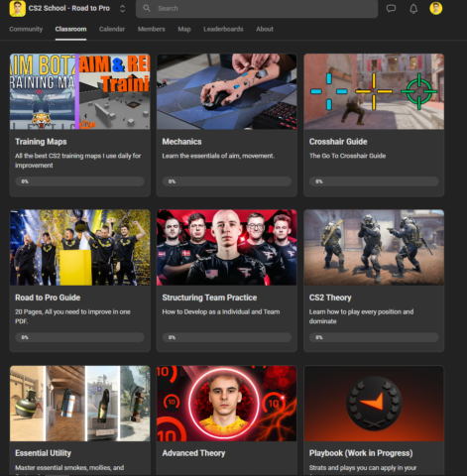Open the About tab
This screenshot has width=467, height=476.
coord(265,29)
